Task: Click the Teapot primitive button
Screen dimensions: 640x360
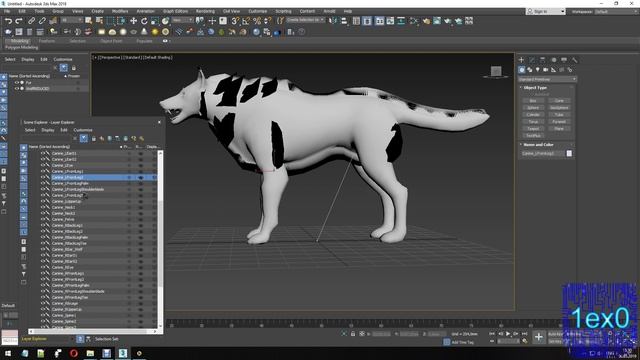Action: point(533,129)
